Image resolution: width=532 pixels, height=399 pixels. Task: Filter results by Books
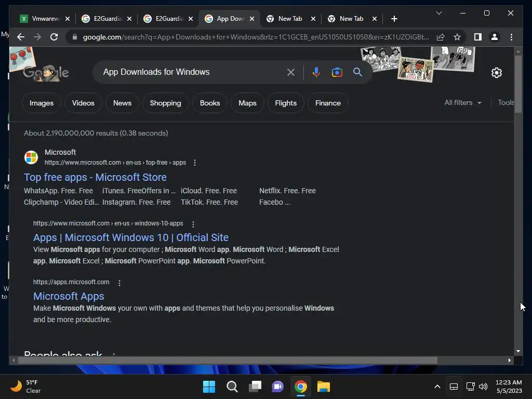click(x=210, y=103)
